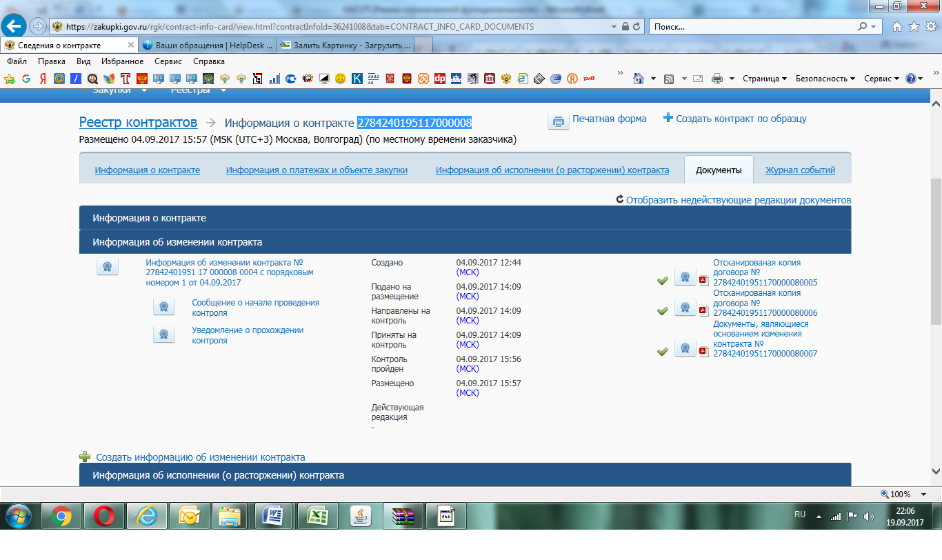The image size is (942, 560).
Task: Click the printer icon in the command bar
Action: (716, 79)
